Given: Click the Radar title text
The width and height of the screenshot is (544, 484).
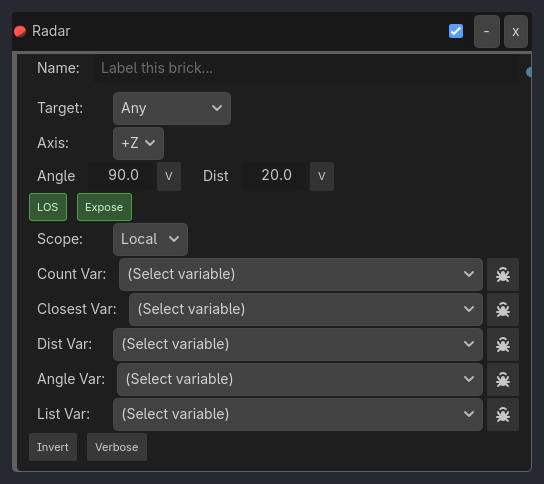Looking at the screenshot, I should (x=51, y=31).
